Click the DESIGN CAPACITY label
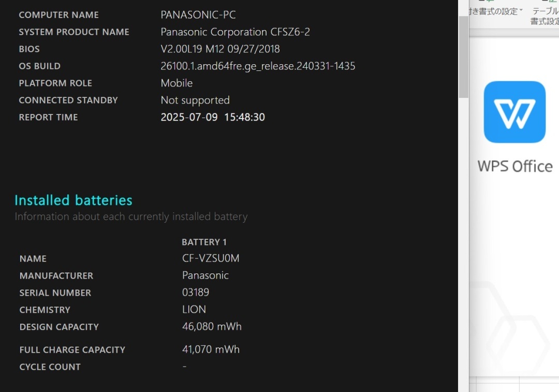The height and width of the screenshot is (392, 559). coord(59,327)
